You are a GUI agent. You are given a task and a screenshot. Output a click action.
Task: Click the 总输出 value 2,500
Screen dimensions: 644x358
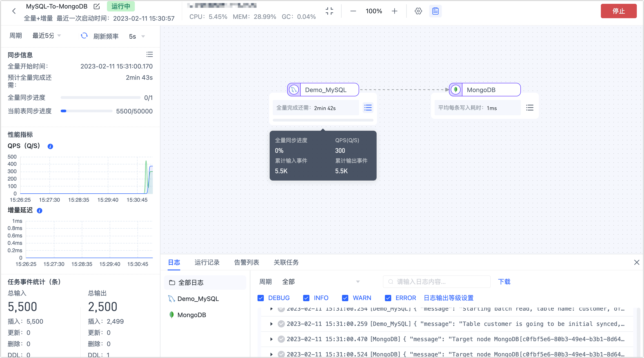point(103,307)
